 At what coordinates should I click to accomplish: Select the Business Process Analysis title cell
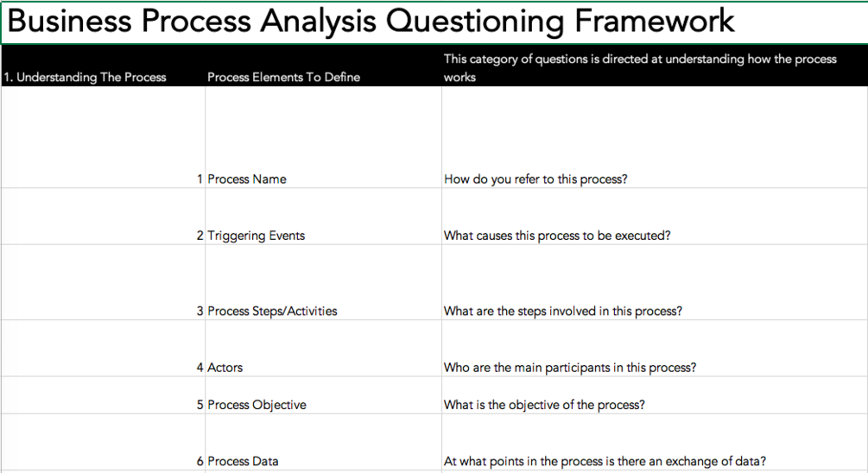[371, 22]
